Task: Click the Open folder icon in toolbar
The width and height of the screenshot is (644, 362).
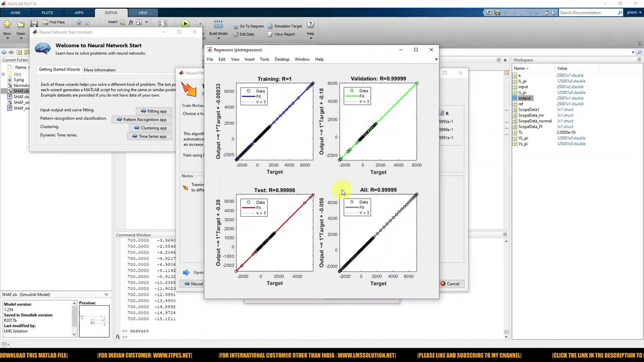Action: [20, 24]
